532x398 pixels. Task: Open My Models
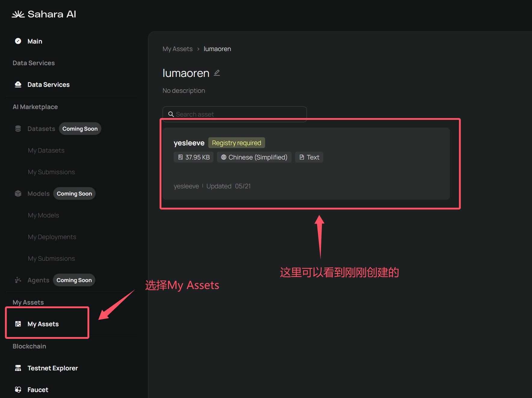coord(43,215)
